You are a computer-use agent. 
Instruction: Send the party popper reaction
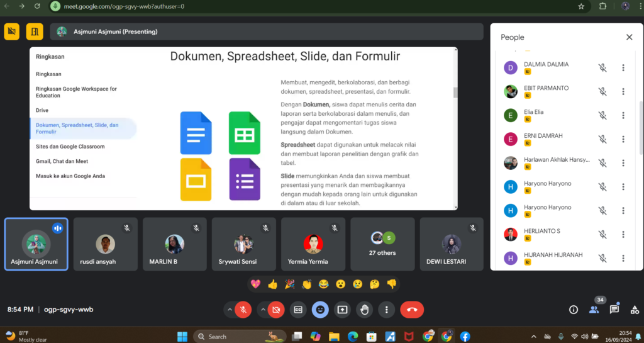(289, 284)
